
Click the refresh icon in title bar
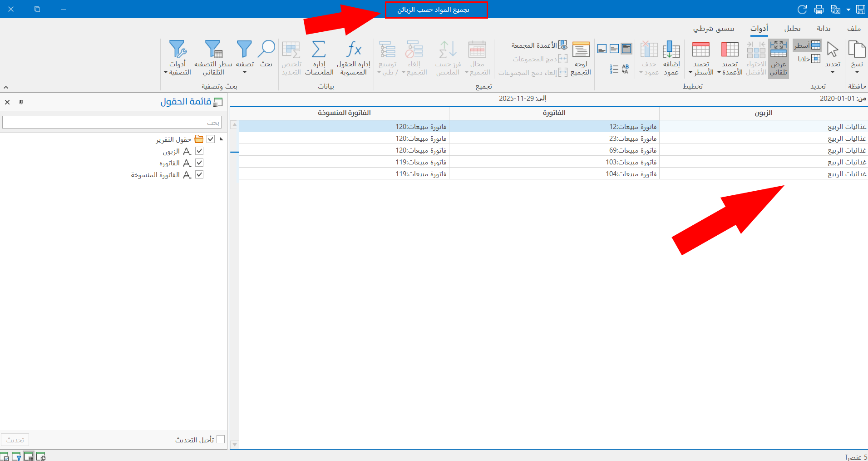802,10
